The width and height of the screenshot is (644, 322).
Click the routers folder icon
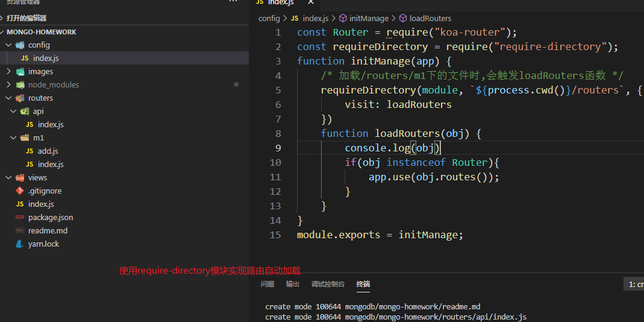(x=20, y=98)
